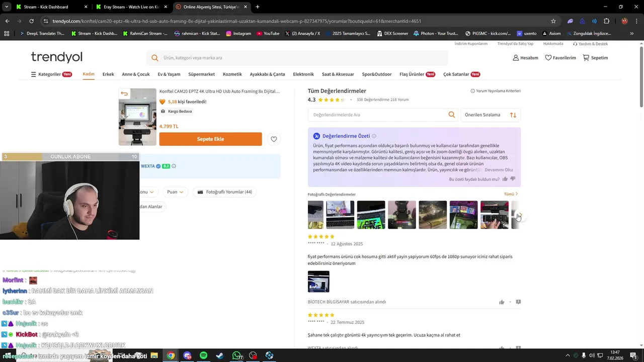Go back with the browser back arrow

point(7,21)
